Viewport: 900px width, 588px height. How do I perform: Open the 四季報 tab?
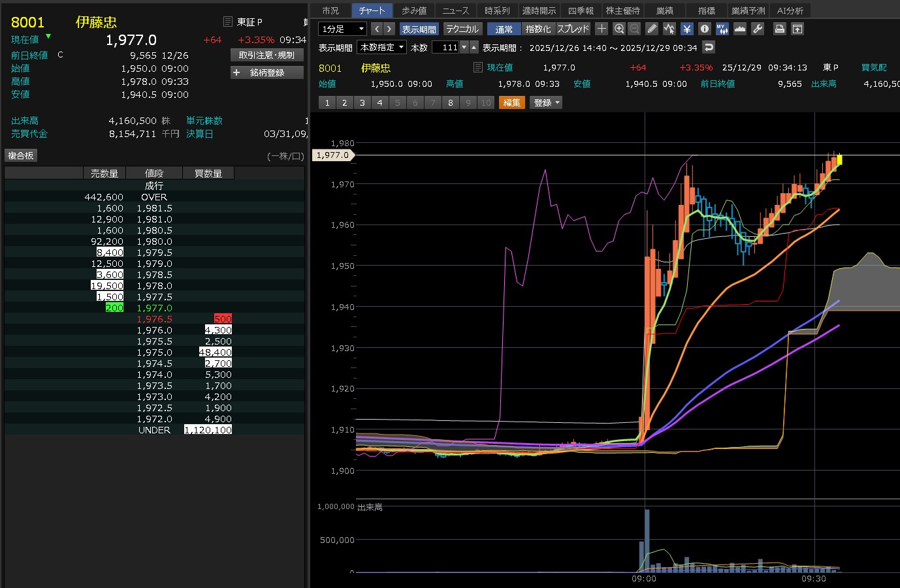tap(580, 10)
